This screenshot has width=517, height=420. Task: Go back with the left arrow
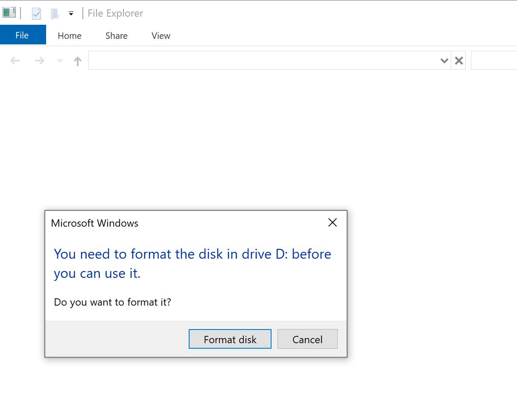[15, 61]
